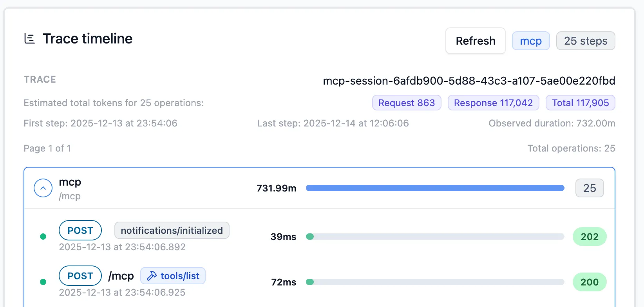Click the 202 status badge

pos(590,237)
